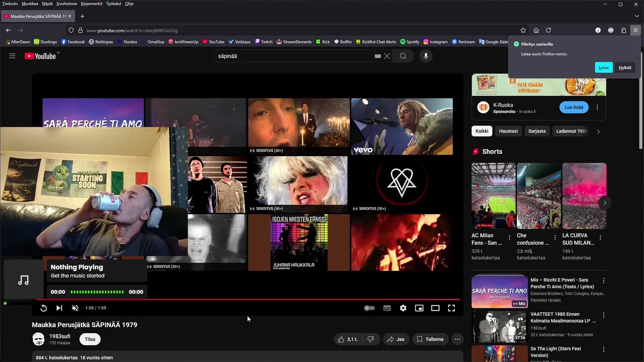Screen dimensions: 644x362
Task: Select the Kaikki filter chip
Action: [x=482, y=131]
